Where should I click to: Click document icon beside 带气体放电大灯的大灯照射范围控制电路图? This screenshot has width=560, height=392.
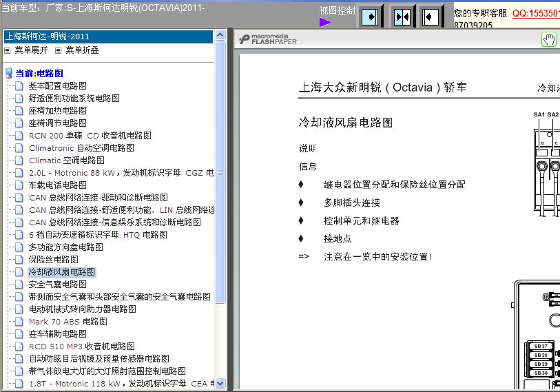pyautogui.click(x=19, y=371)
